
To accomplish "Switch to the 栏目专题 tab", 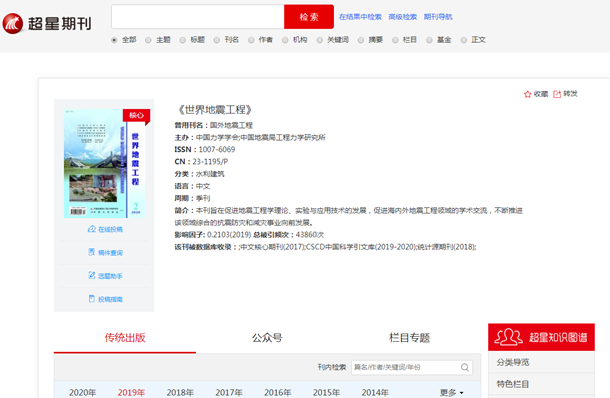I will tap(409, 337).
